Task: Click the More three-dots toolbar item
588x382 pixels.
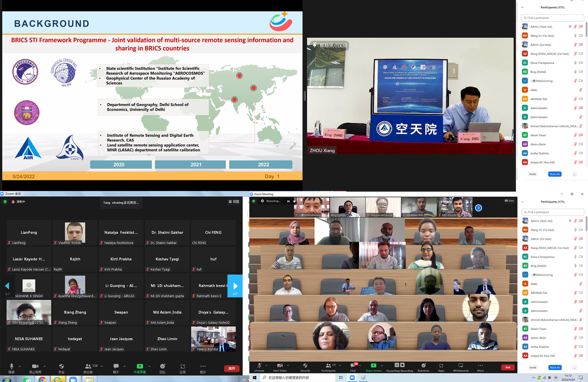Action: [480, 366]
